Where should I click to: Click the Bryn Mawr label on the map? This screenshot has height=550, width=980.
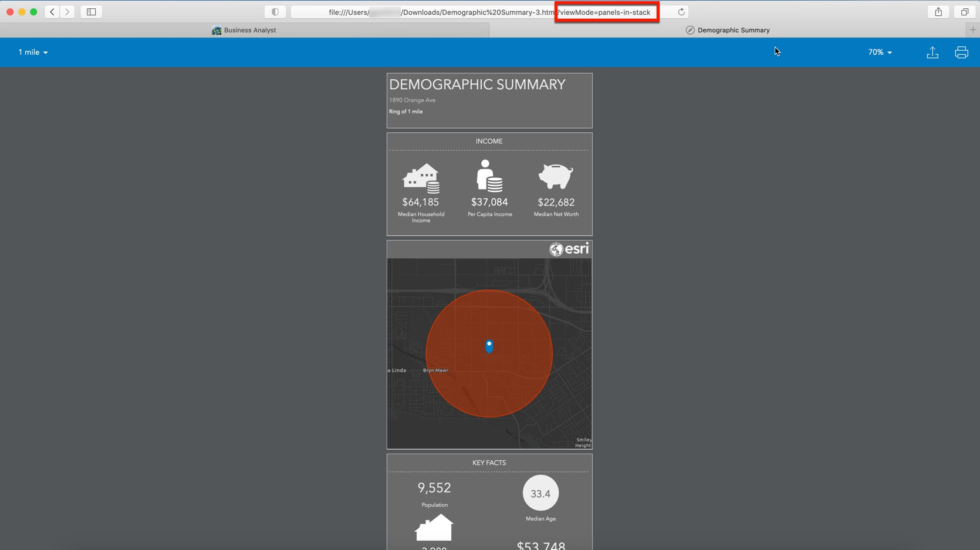point(435,370)
